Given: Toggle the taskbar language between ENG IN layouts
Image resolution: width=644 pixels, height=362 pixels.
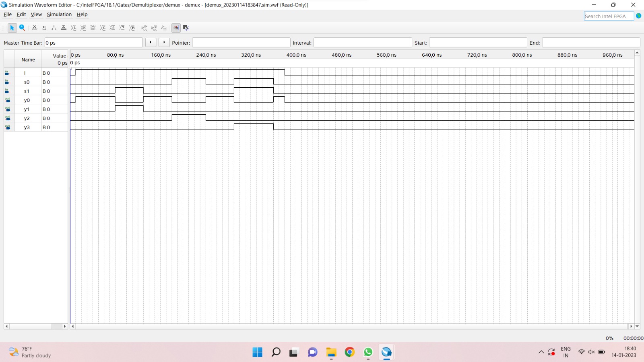Looking at the screenshot, I should [x=566, y=352].
